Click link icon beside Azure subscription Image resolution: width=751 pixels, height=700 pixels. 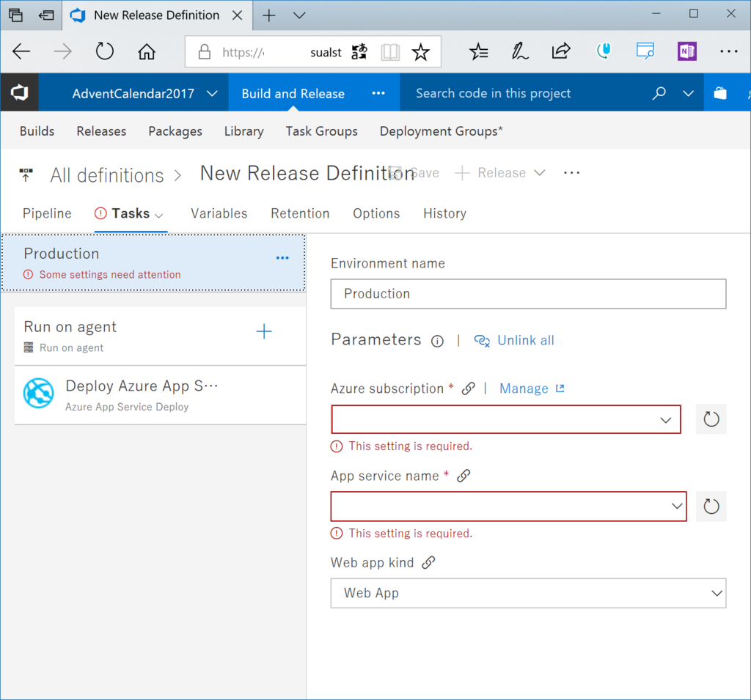pos(469,388)
